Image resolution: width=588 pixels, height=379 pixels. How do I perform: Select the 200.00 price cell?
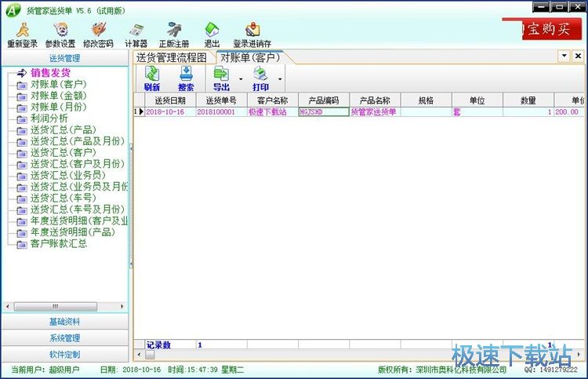click(569, 112)
